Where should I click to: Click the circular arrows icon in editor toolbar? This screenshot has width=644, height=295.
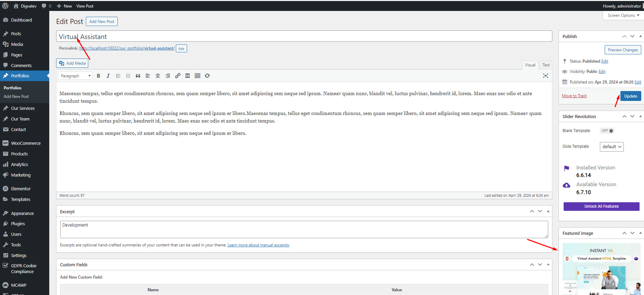click(x=207, y=76)
